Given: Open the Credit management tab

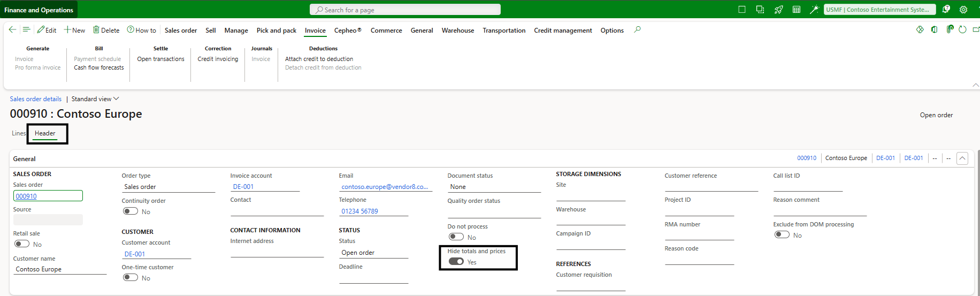Looking at the screenshot, I should click(563, 31).
